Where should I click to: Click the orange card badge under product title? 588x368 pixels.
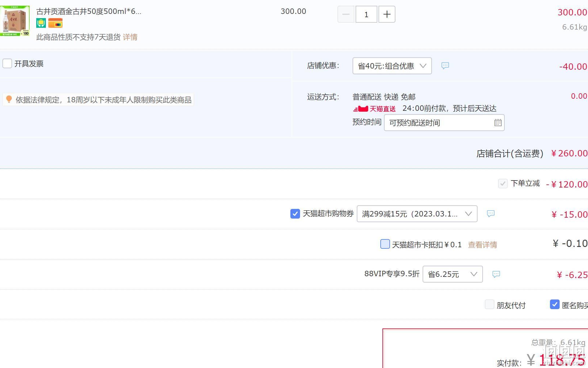point(55,23)
